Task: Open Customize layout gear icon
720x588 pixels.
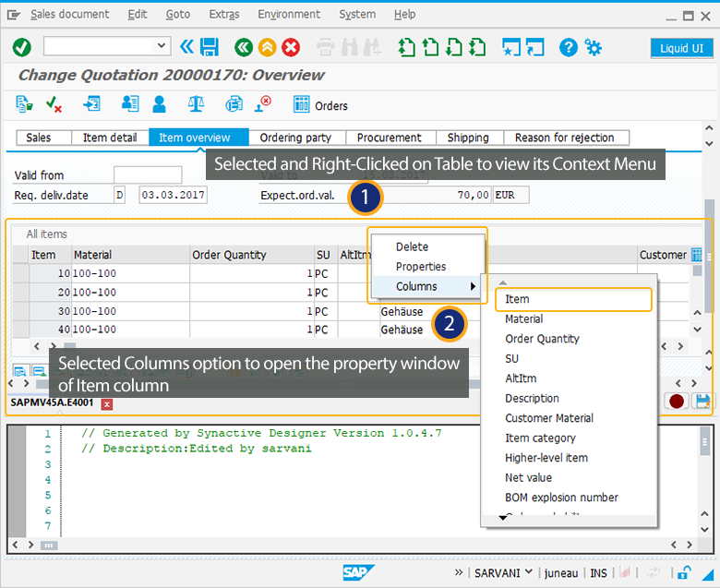Action: click(593, 47)
